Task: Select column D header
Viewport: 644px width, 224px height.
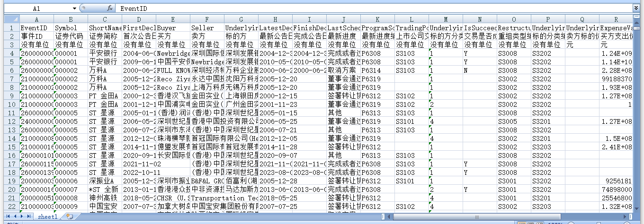Action: click(x=139, y=19)
